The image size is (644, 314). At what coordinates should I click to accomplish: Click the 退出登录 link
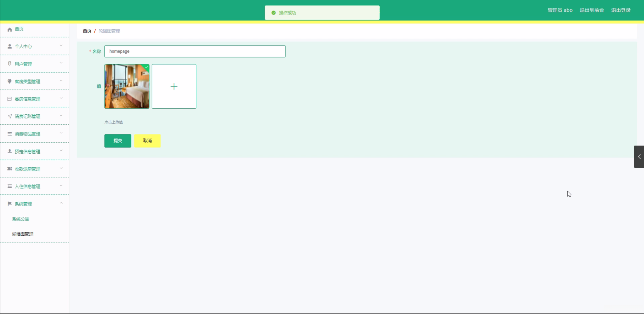[621, 10]
